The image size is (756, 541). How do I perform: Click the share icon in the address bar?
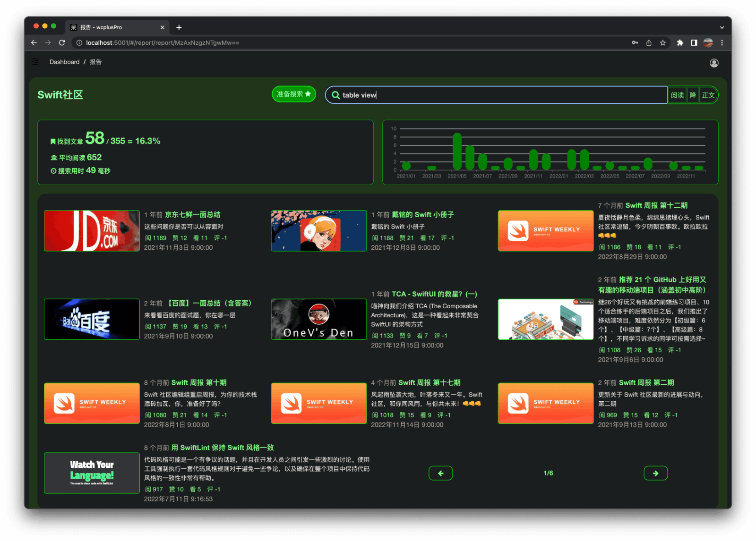[x=648, y=42]
